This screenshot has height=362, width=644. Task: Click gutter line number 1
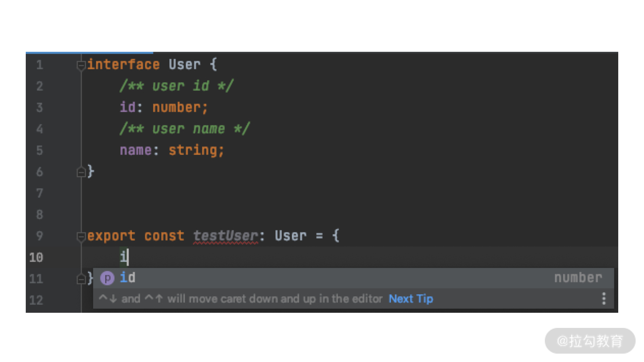40,65
